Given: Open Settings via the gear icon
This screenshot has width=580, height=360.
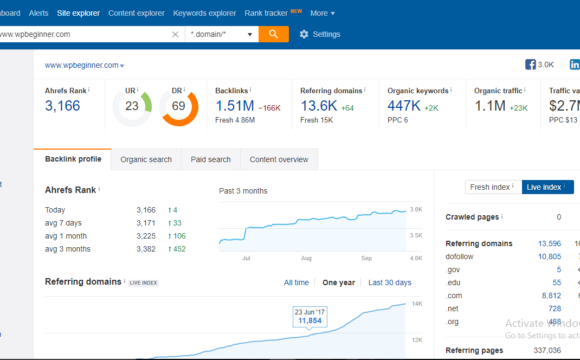Looking at the screenshot, I should point(304,34).
